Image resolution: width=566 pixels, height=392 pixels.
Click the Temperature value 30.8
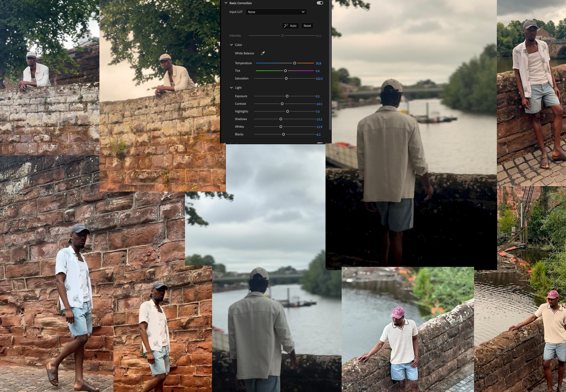tap(318, 63)
